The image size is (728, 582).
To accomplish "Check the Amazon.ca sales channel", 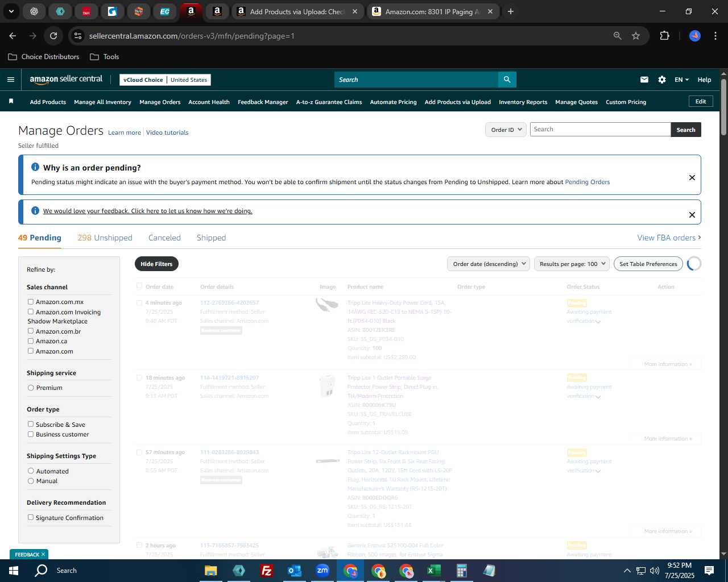I will 31,341.
